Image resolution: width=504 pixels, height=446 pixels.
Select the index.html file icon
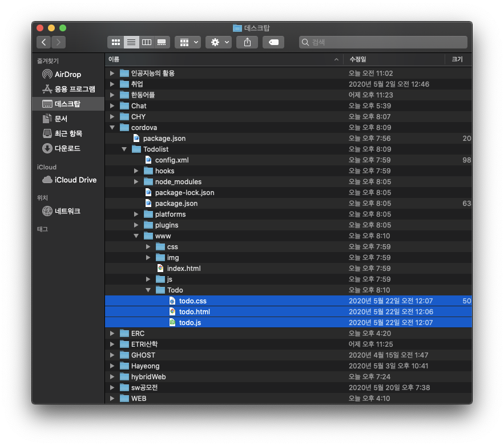pos(160,268)
